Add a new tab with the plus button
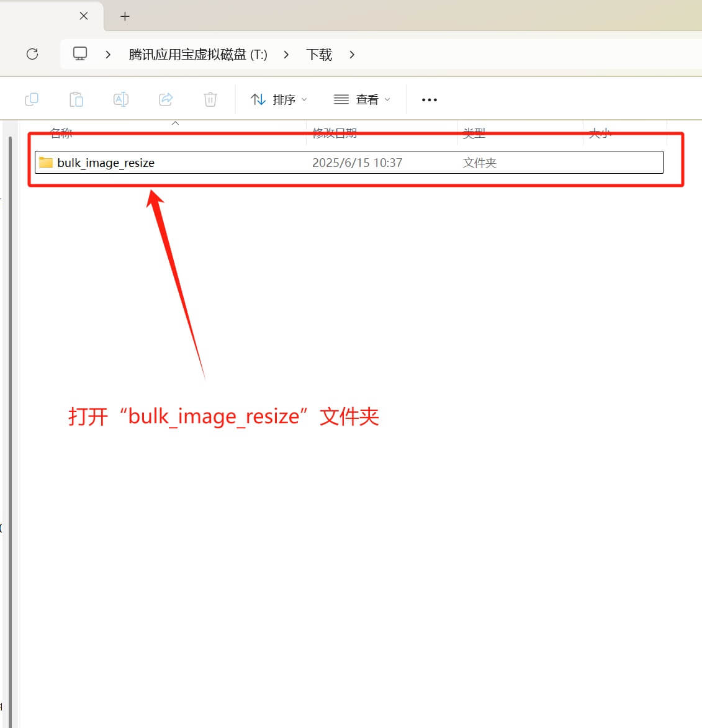 point(125,17)
